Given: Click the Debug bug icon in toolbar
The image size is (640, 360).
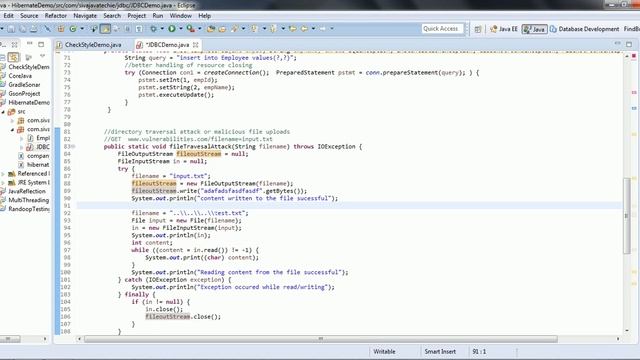Looking at the screenshot, I should click(153, 29).
